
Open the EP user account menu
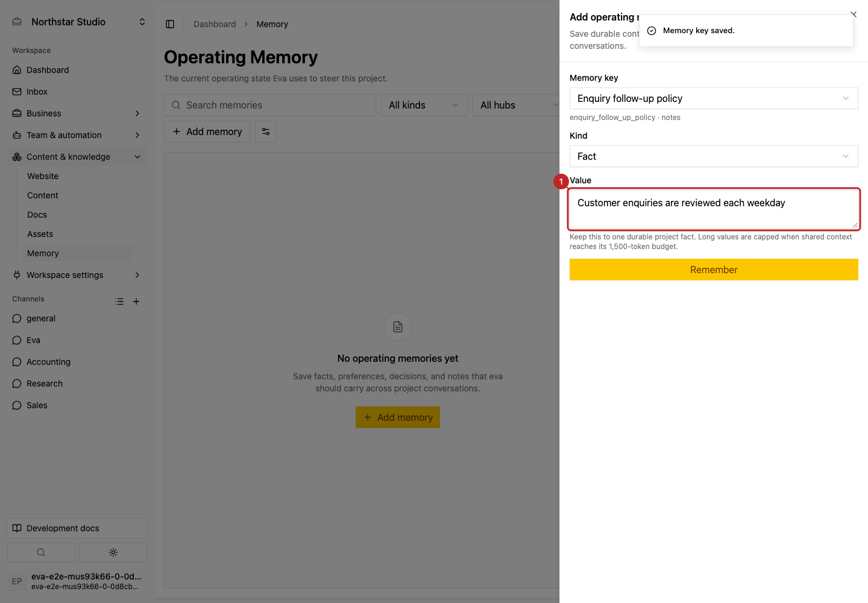77,581
